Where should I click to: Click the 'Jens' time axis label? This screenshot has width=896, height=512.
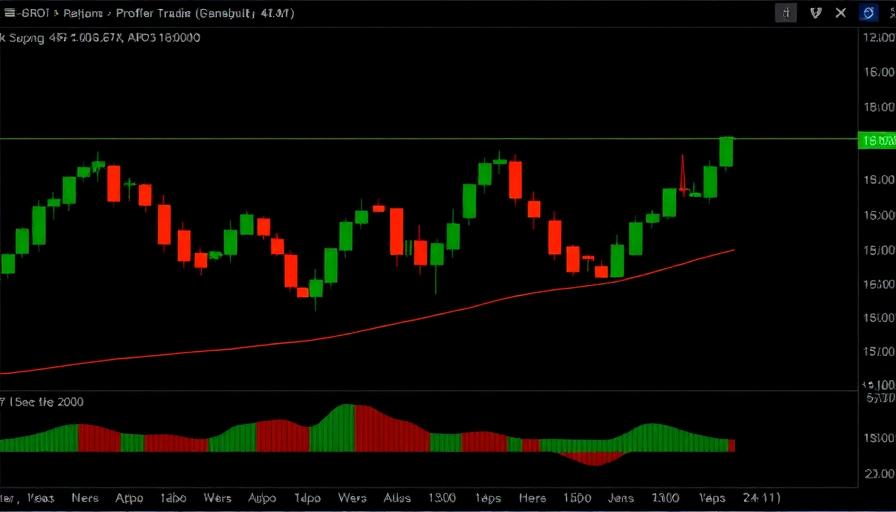click(621, 498)
